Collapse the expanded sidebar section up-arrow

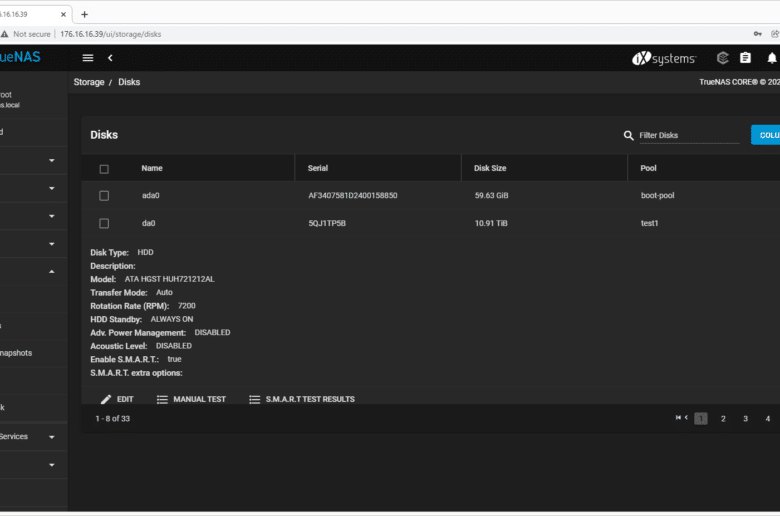52,272
